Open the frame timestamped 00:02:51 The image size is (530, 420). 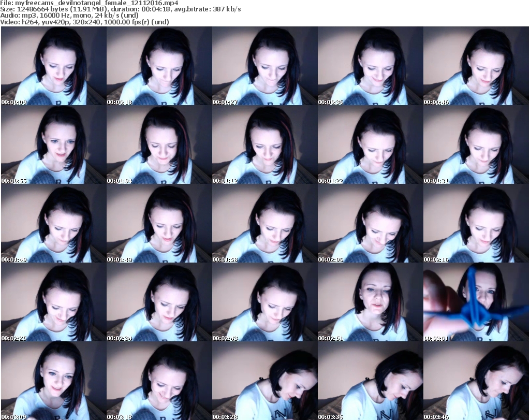click(370, 302)
